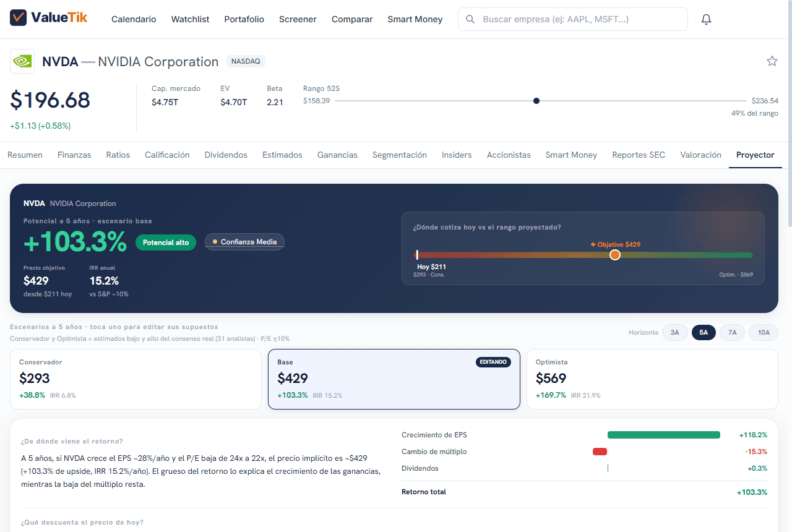
Task: Click the 52-week range marker dot
Action: coord(536,101)
